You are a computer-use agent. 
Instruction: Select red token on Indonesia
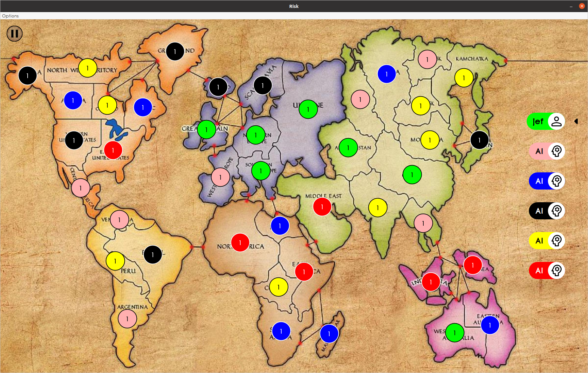point(431,282)
